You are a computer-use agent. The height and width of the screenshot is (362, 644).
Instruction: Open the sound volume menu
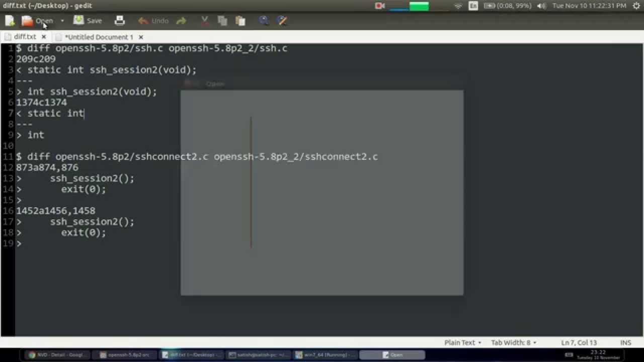(x=541, y=6)
